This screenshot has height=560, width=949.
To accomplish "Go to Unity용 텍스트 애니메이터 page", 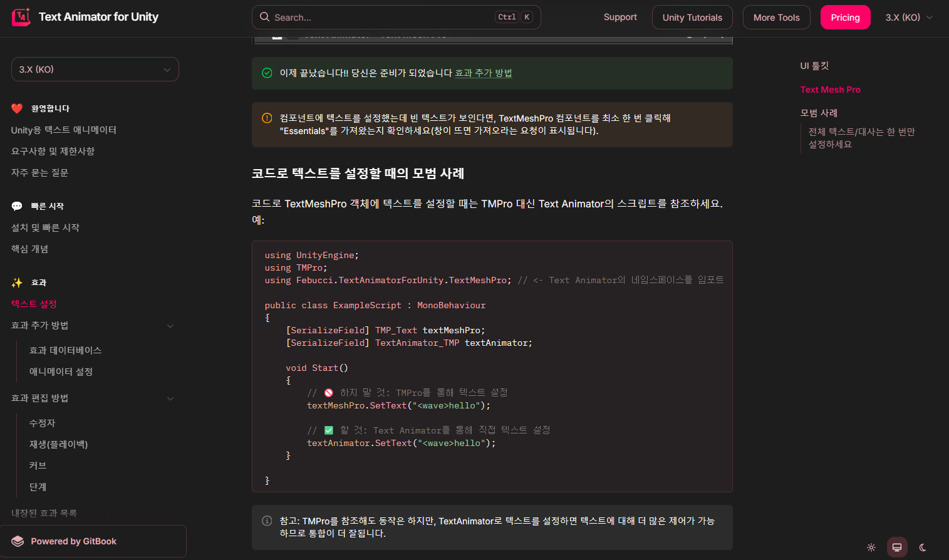I will point(64,130).
